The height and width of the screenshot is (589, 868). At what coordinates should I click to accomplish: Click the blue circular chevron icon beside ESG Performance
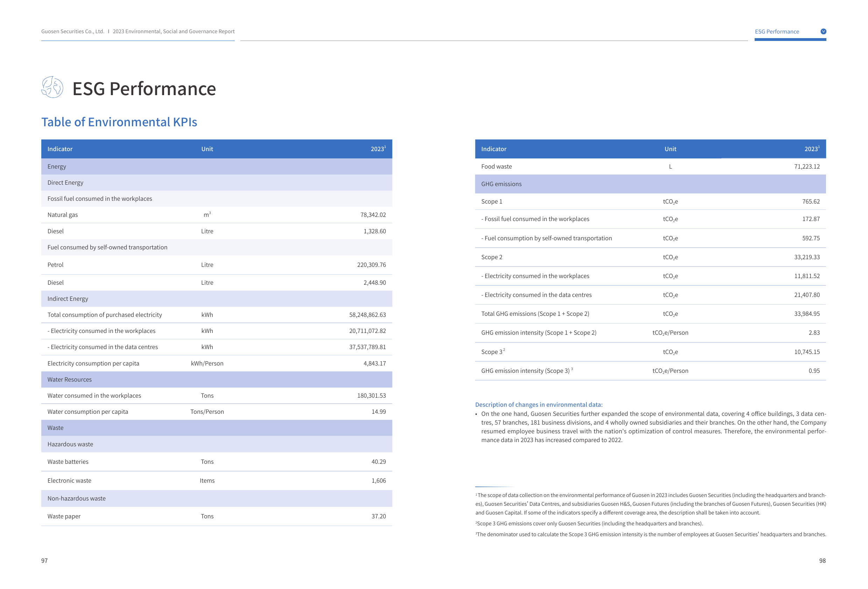(x=823, y=31)
